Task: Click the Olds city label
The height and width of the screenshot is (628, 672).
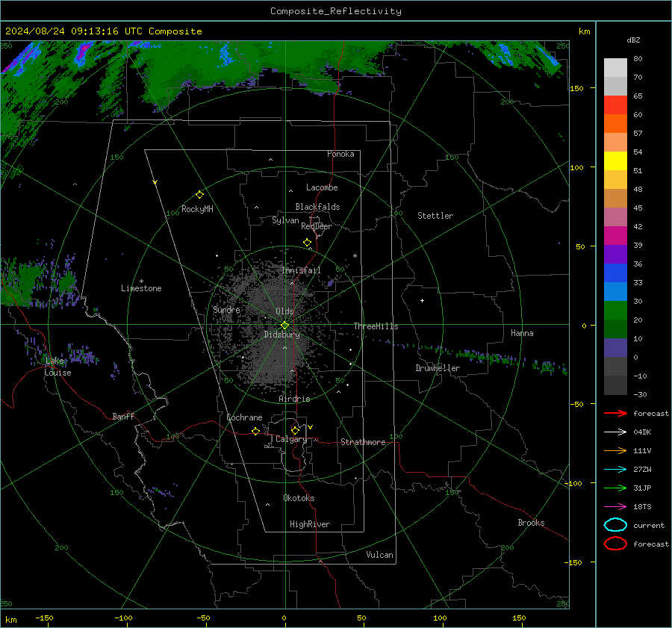Action: pos(284,311)
